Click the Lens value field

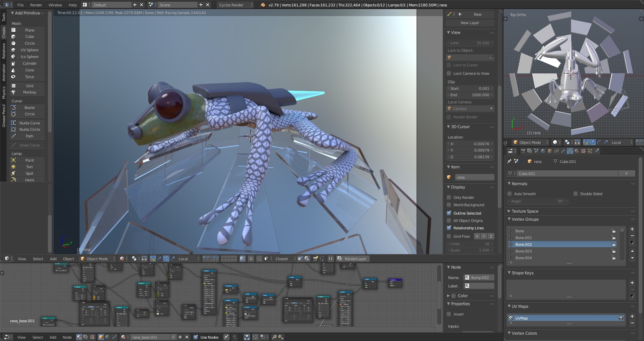(x=470, y=43)
